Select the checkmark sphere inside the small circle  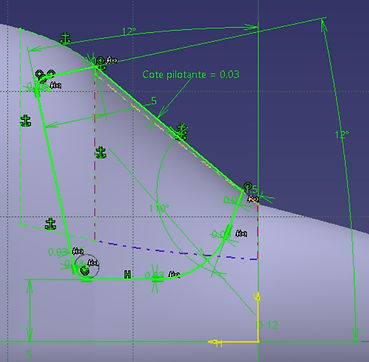coord(85,270)
